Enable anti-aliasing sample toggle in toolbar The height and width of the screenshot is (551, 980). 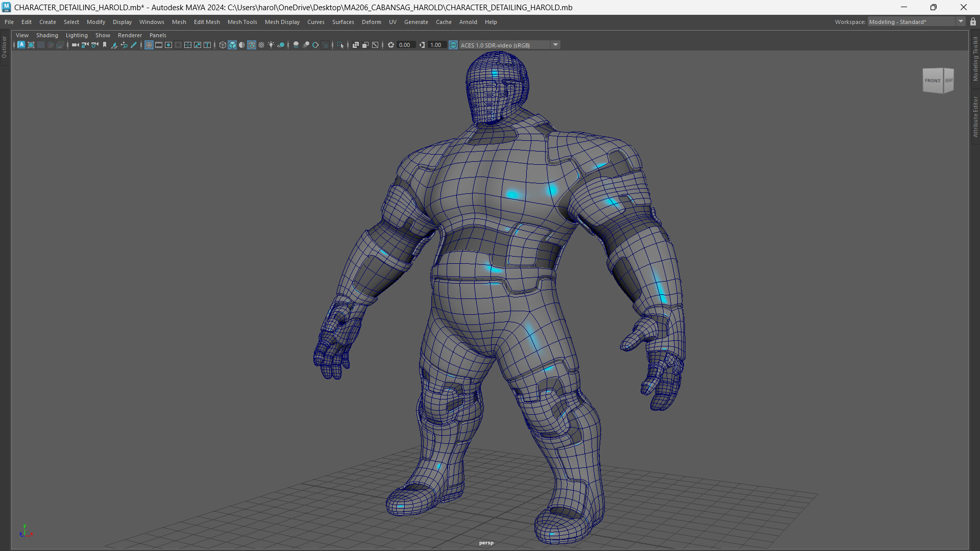point(315,45)
